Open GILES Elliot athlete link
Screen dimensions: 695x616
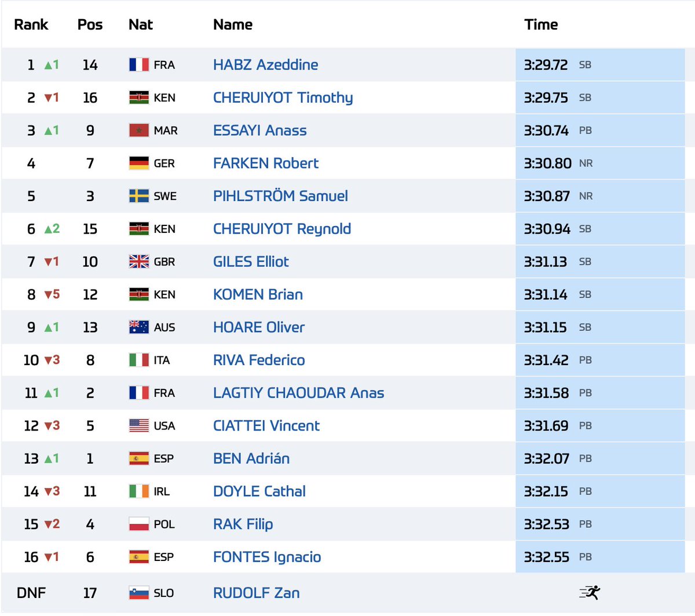click(251, 262)
